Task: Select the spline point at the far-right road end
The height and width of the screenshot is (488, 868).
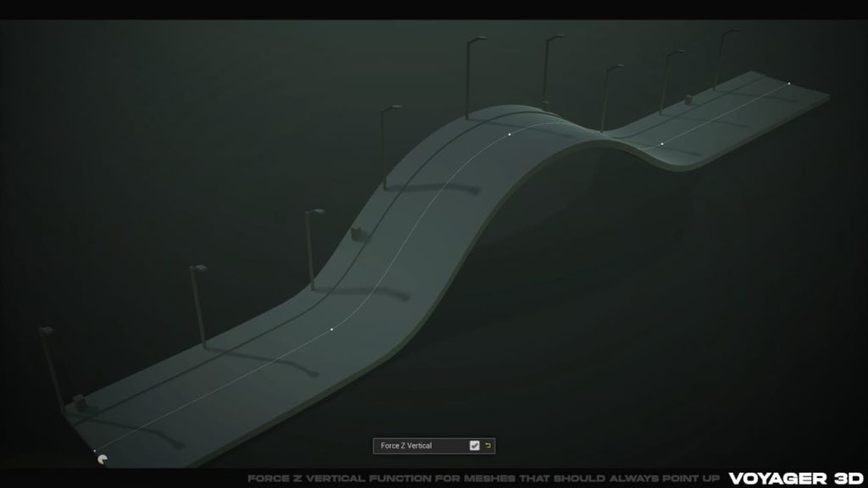Action: click(x=789, y=82)
